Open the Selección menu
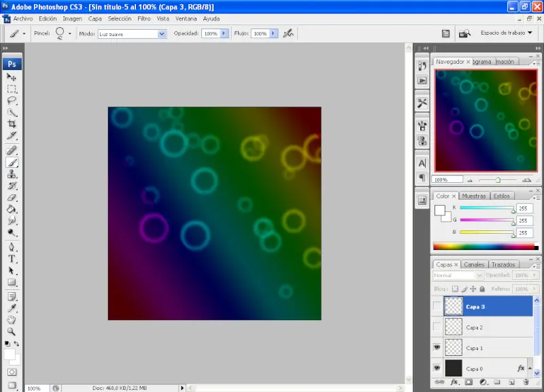This screenshot has width=544, height=392. [120, 19]
